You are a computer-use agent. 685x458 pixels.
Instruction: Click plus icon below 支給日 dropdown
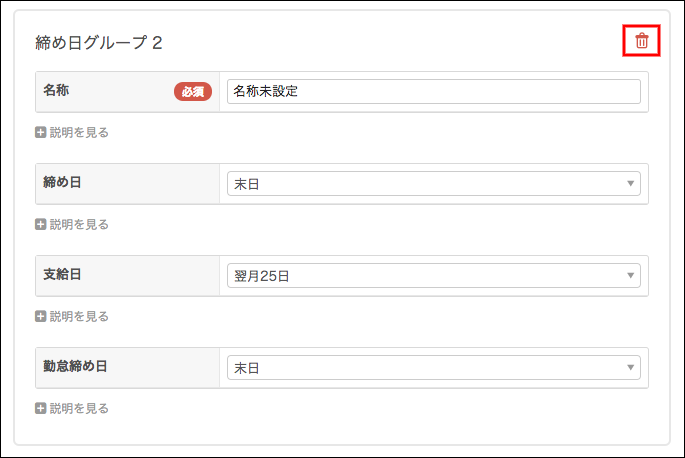[x=41, y=316]
